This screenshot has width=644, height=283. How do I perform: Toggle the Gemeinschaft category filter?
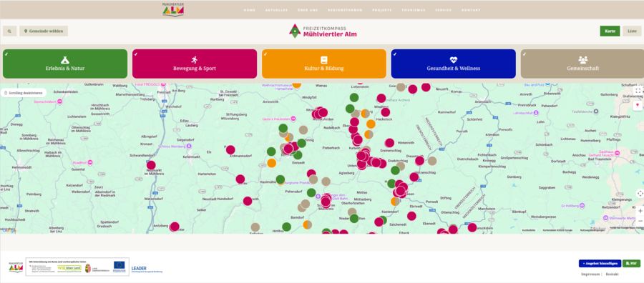pos(582,64)
